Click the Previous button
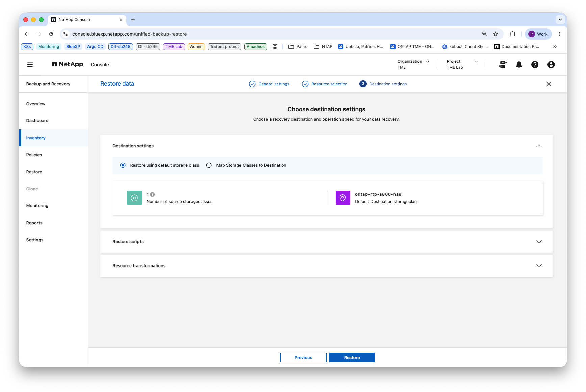This screenshot has width=586, height=392. (x=303, y=358)
